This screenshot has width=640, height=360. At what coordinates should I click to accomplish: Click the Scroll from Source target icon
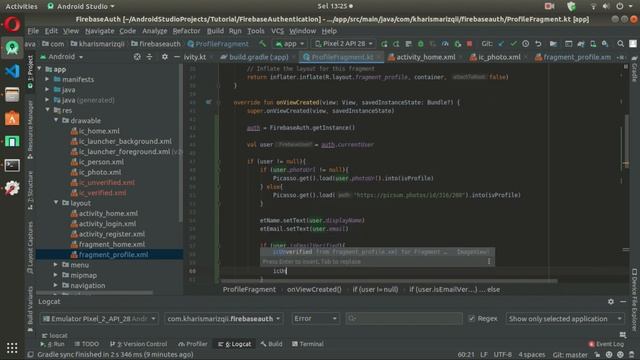tap(137, 57)
